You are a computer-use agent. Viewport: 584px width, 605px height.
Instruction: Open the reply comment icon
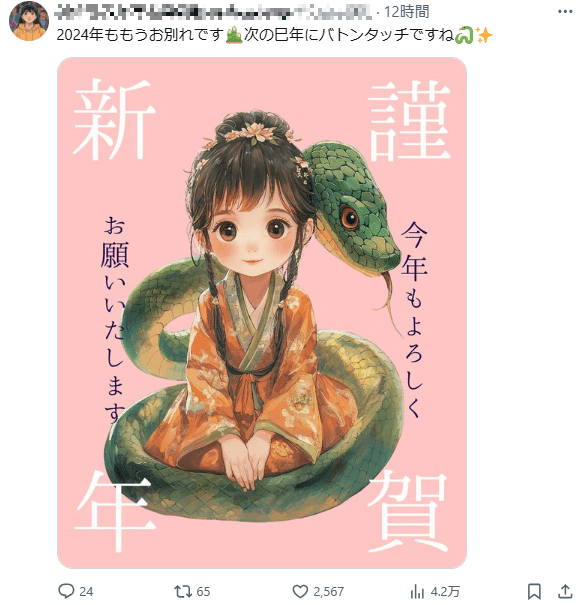(x=66, y=591)
